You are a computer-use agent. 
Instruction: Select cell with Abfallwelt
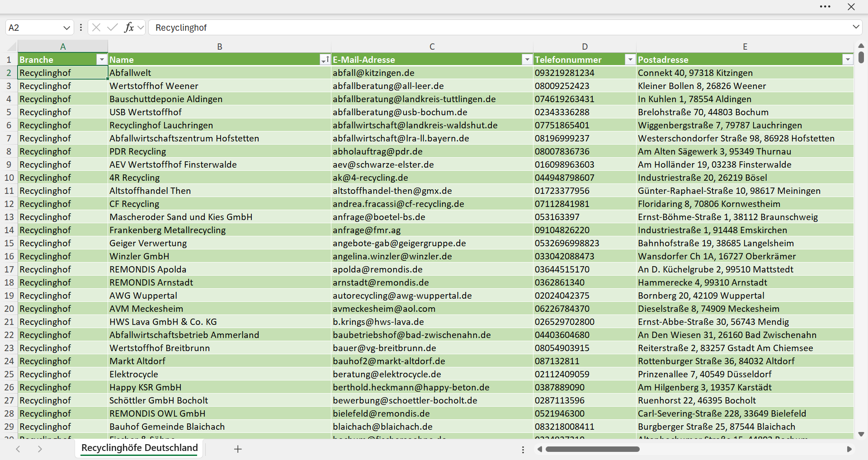point(220,73)
